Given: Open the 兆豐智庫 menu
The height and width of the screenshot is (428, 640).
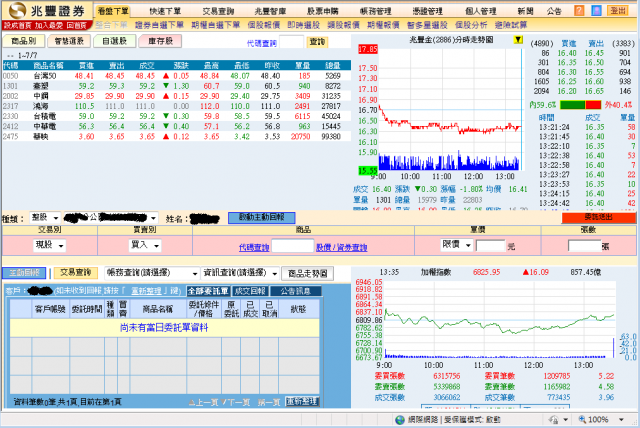Looking at the screenshot, I should 270,11.
